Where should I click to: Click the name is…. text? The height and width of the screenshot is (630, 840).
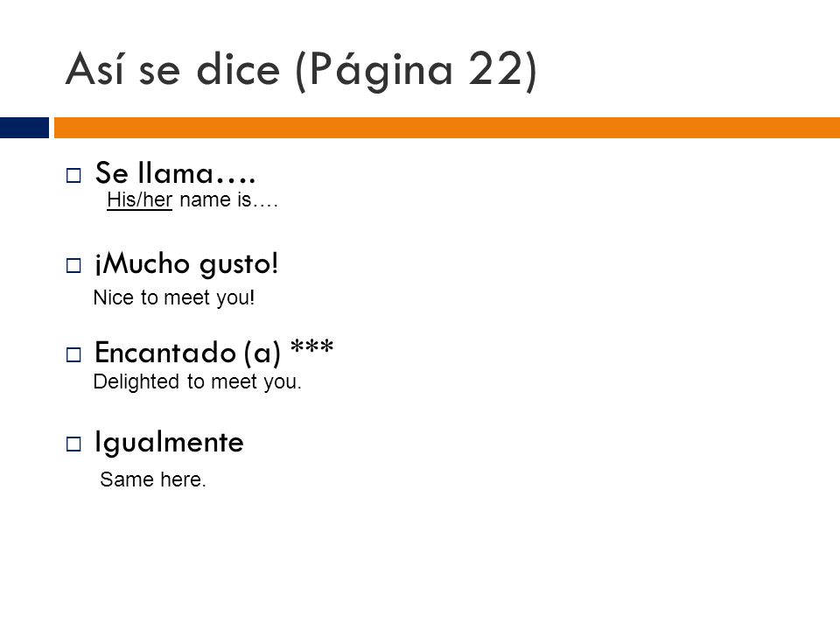point(228,199)
